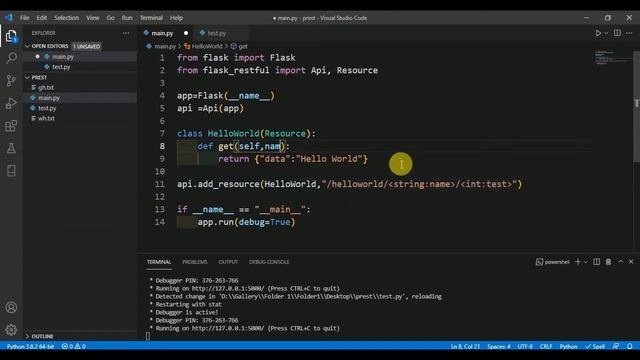Click Ln 8, Col 21 position indicator
This screenshot has height=360, width=640.
click(465, 347)
